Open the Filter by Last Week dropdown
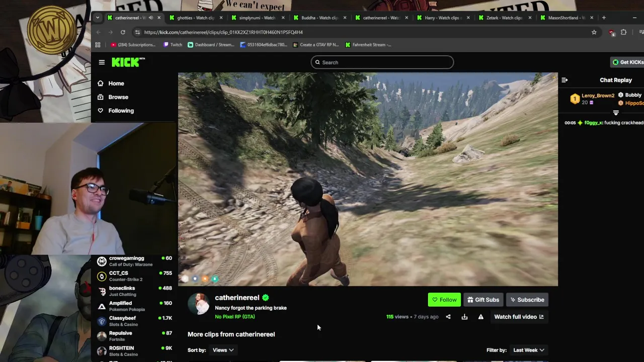 (x=528, y=350)
